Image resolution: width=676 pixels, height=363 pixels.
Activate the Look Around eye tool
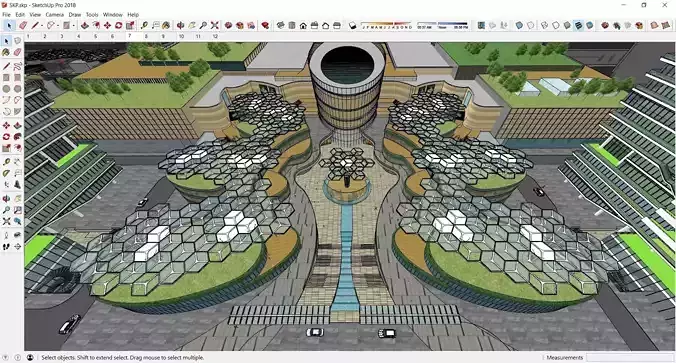click(17, 235)
